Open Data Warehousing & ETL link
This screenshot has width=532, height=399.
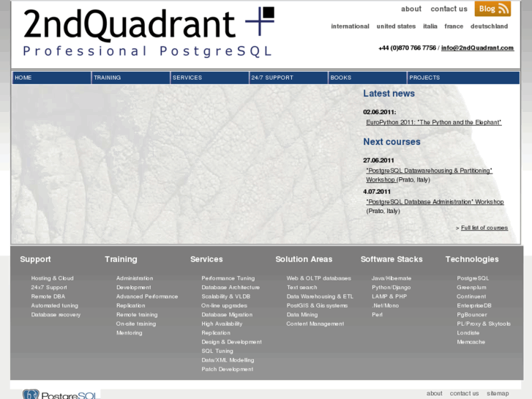coord(320,297)
